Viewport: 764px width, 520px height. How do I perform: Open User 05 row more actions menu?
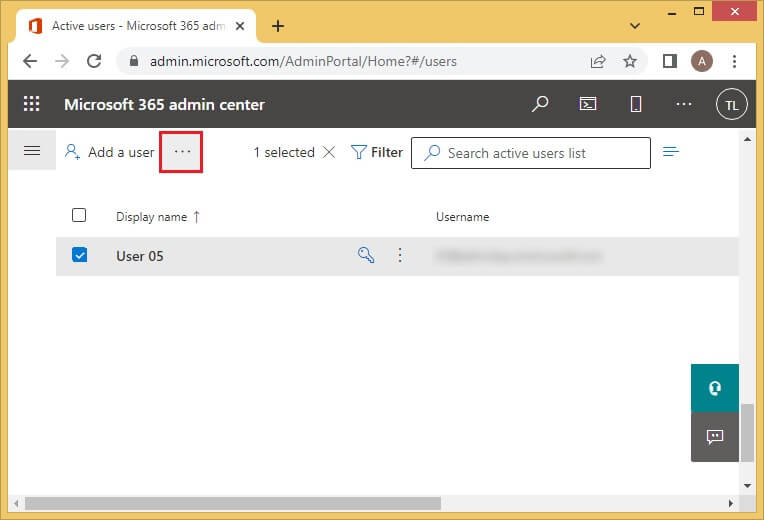pyautogui.click(x=400, y=255)
